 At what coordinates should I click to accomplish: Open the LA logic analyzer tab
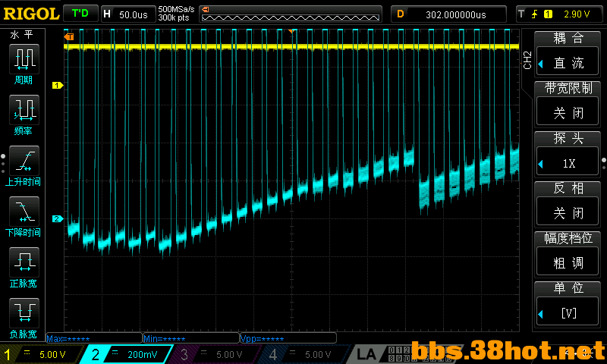[366, 354]
